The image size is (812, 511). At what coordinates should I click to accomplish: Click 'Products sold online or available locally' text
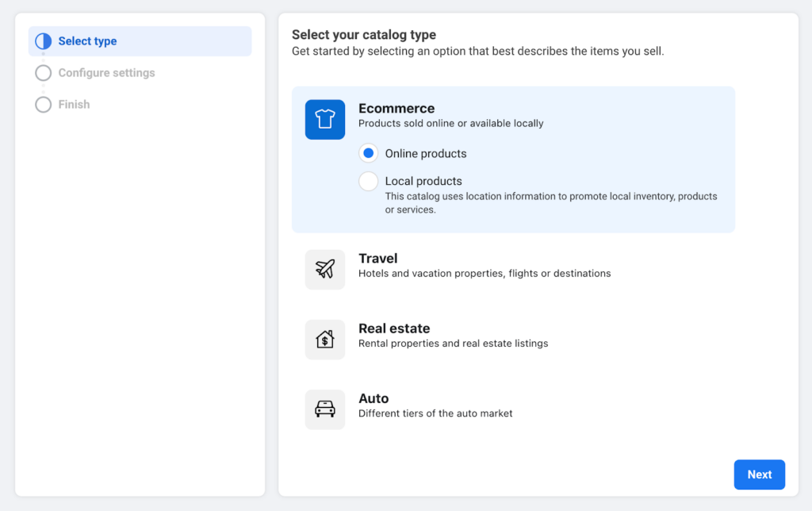point(451,123)
